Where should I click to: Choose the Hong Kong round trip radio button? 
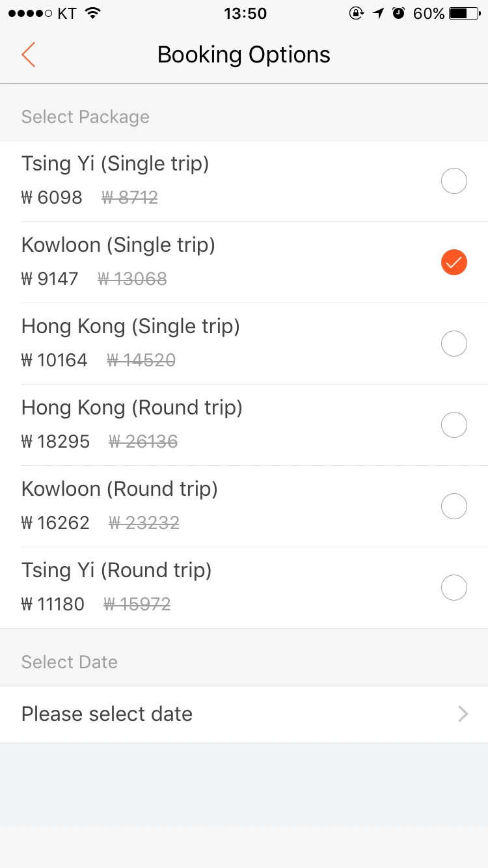(454, 425)
